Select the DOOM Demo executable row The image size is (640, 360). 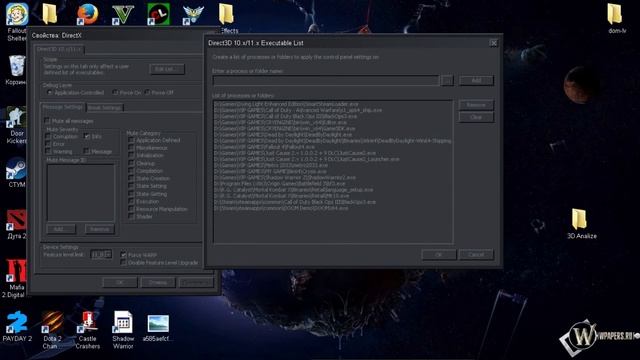281,208
